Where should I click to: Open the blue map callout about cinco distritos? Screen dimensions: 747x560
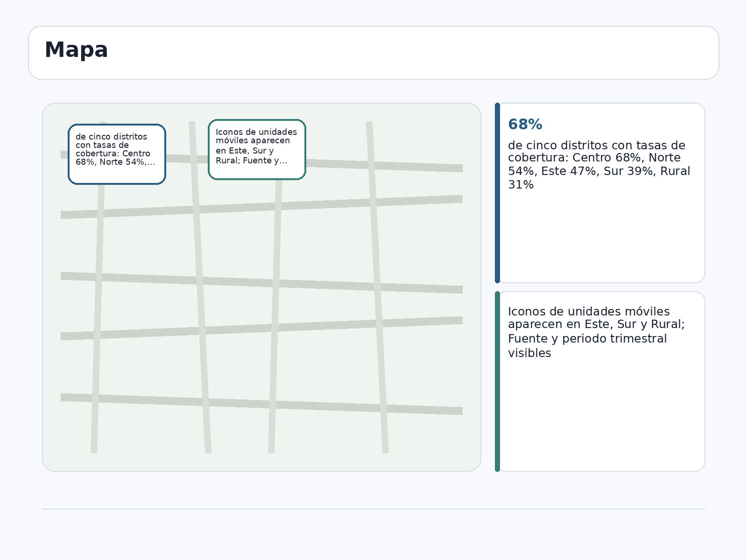click(x=117, y=154)
